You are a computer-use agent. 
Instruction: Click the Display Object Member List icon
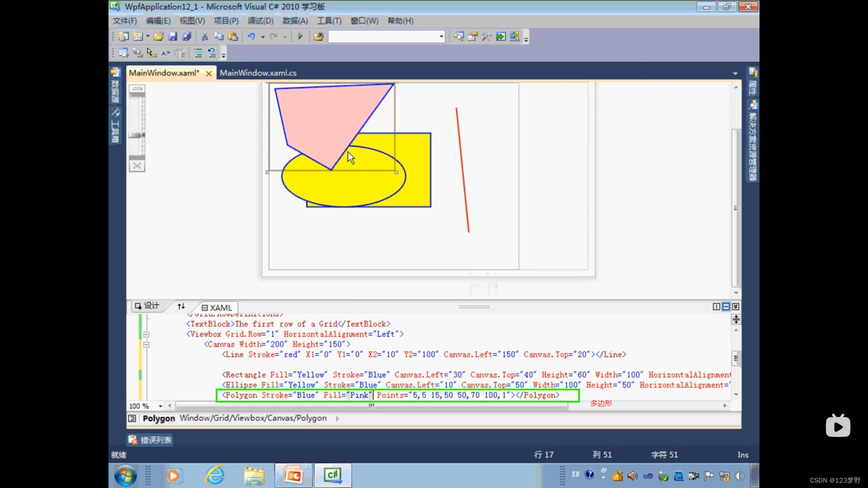click(123, 53)
